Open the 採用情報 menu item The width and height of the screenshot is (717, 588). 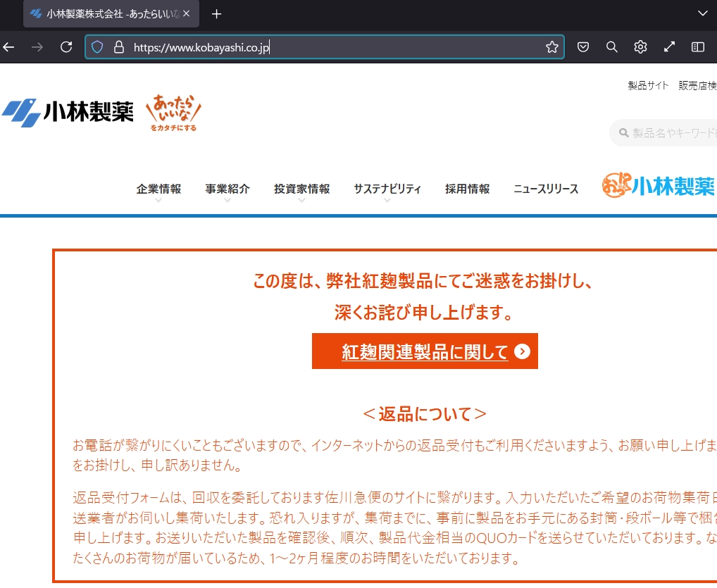click(x=468, y=189)
